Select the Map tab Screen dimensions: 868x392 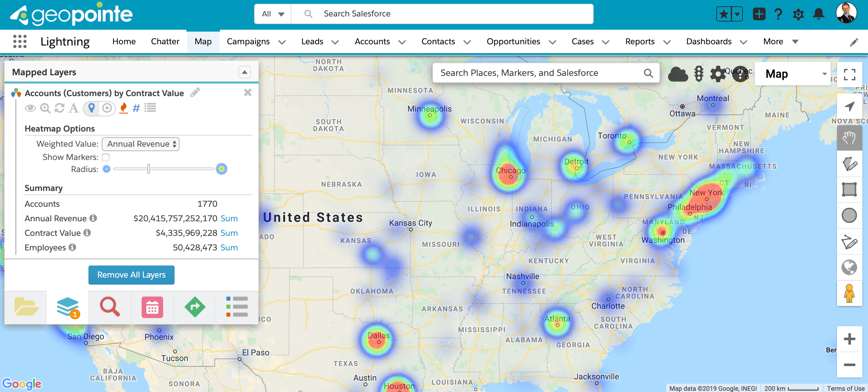[x=203, y=41]
